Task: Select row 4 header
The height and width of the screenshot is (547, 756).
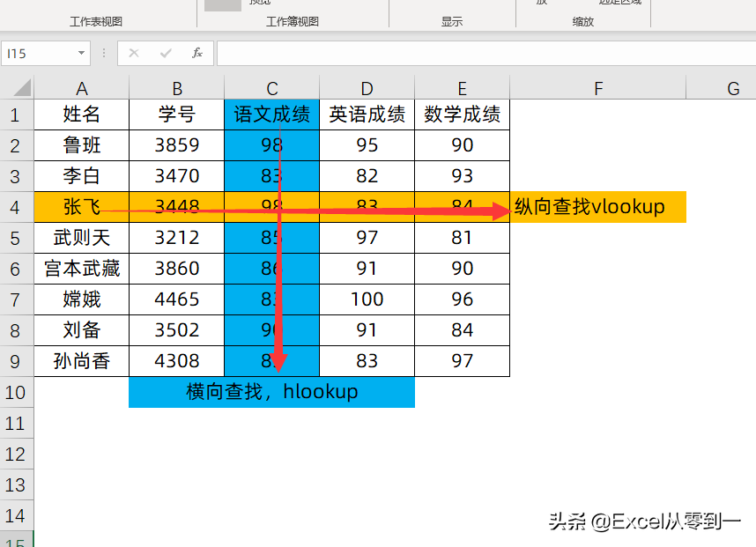Action: [16, 206]
